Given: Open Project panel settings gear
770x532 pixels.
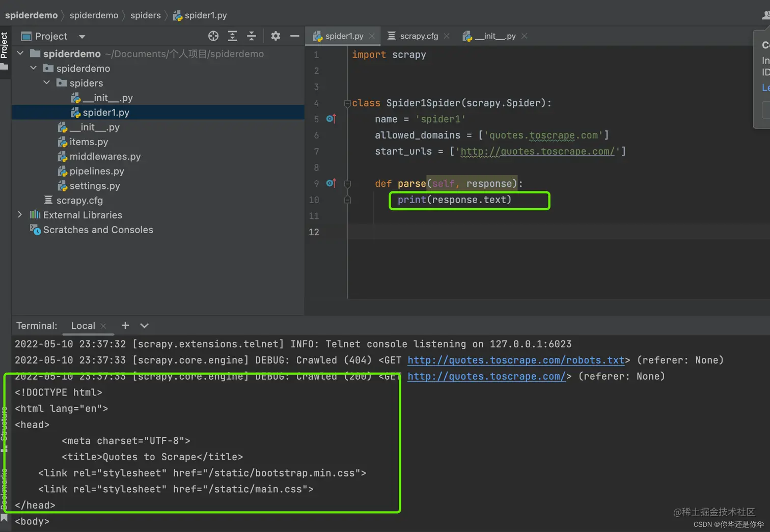Looking at the screenshot, I should pyautogui.click(x=276, y=36).
